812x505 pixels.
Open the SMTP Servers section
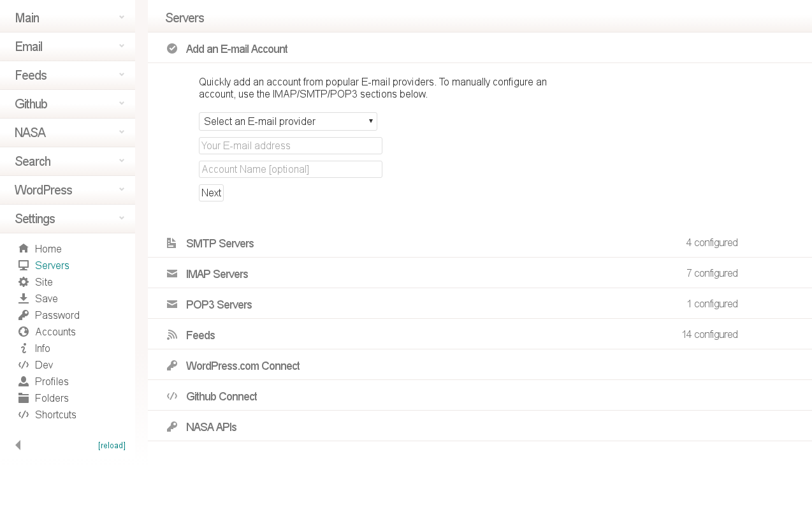coord(220,243)
